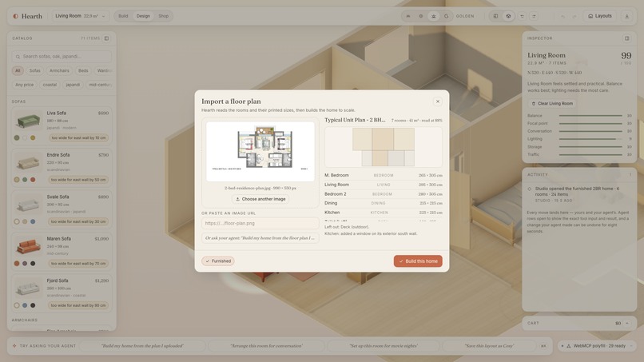The image size is (644, 362).
Task: Choose green swatch on Liva Sofa
Action: [x=17, y=137]
